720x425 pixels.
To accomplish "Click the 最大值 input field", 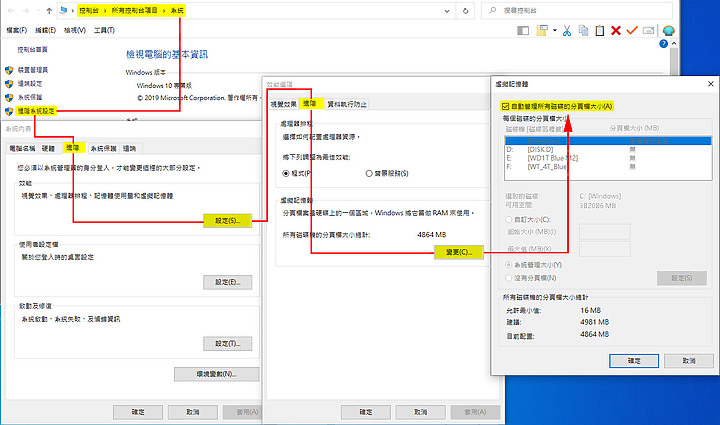I will click(605, 249).
